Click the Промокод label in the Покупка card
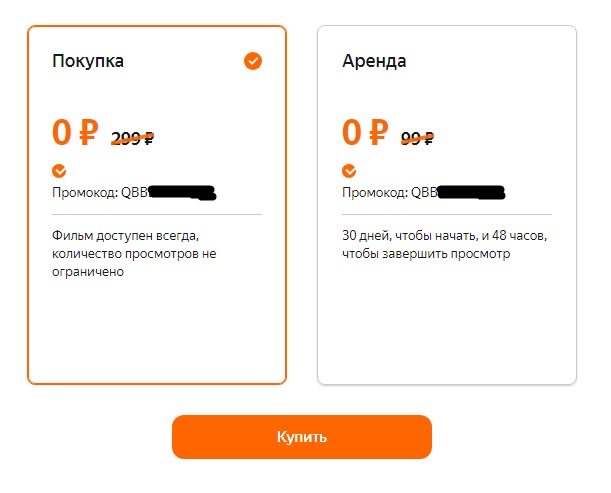 coord(86,192)
